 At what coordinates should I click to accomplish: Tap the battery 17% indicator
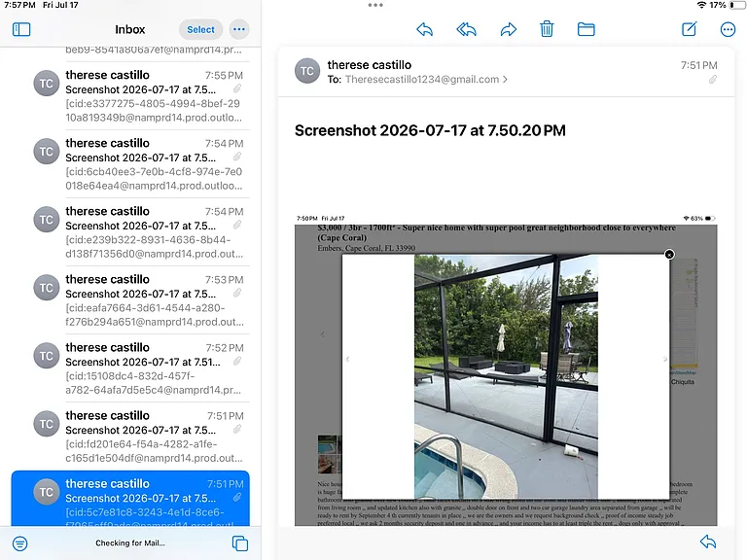pos(727,5)
